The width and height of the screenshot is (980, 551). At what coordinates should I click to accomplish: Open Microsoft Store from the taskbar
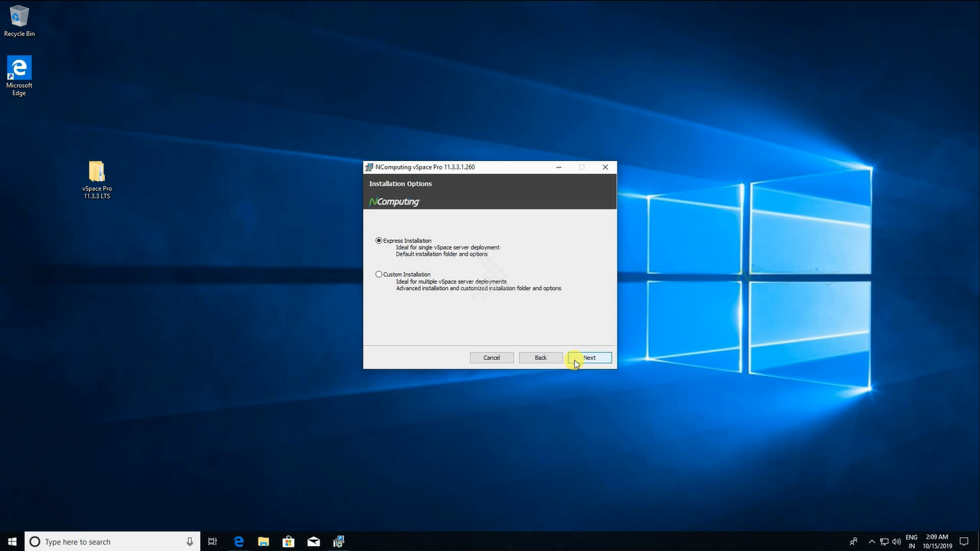(x=289, y=542)
